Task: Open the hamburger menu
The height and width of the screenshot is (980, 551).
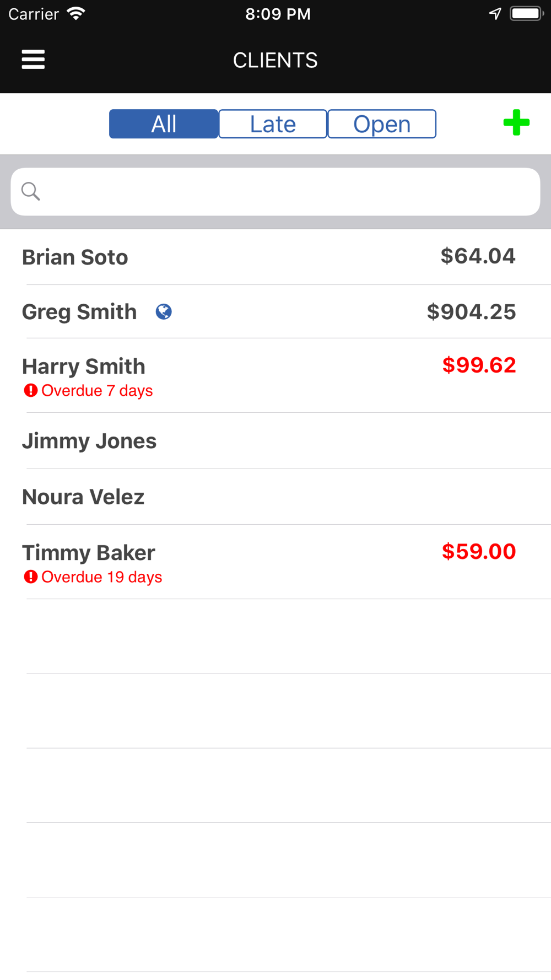Action: click(x=33, y=60)
